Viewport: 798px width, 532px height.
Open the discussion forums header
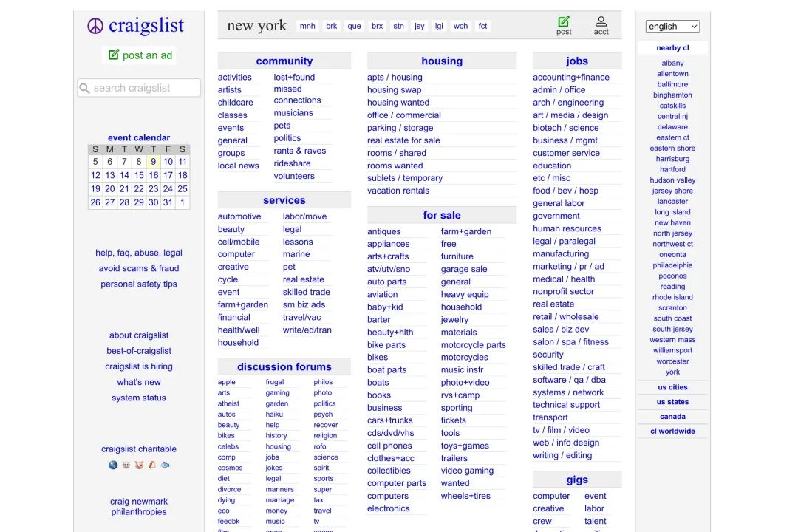[284, 367]
